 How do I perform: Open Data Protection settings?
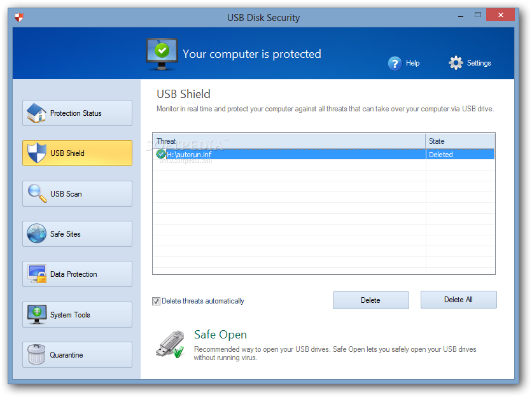76,274
